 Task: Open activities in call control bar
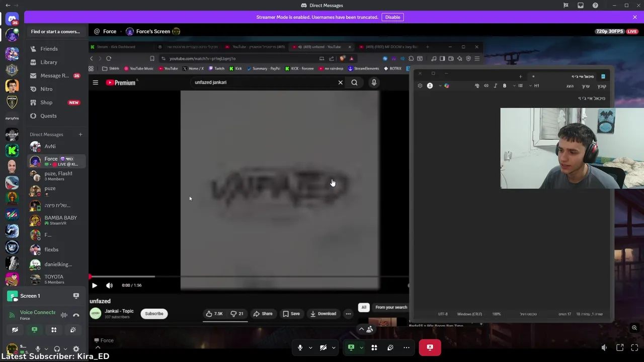click(x=374, y=347)
